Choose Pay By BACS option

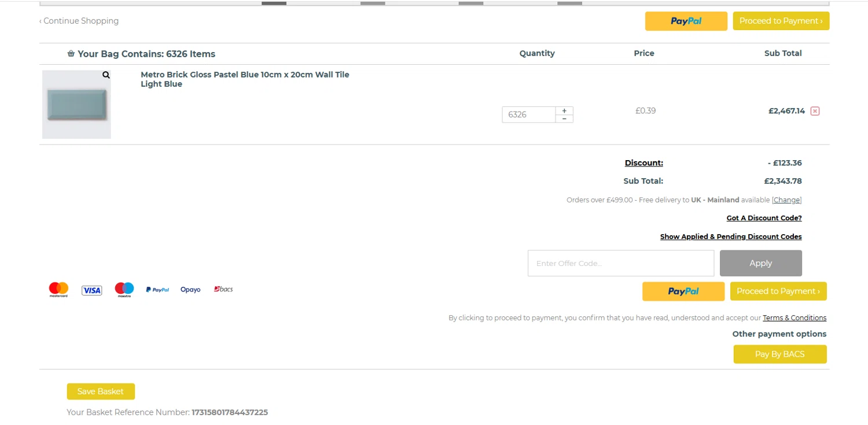pos(779,354)
